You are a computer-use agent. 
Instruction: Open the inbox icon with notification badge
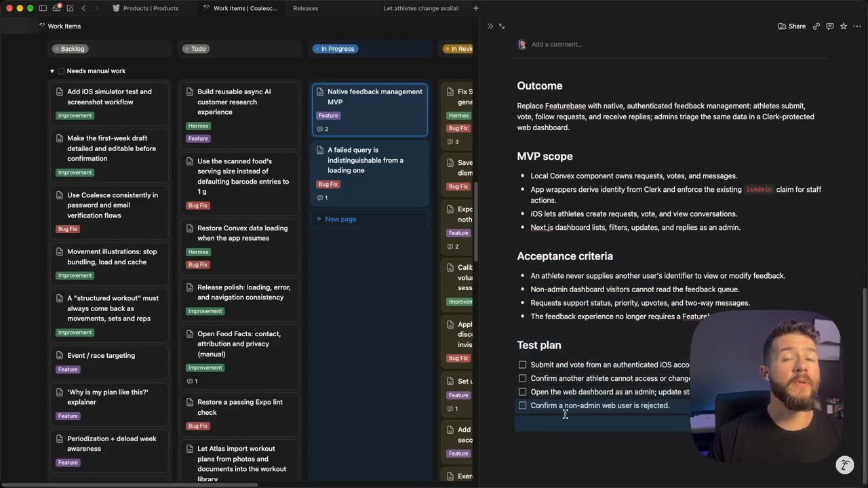click(57, 8)
